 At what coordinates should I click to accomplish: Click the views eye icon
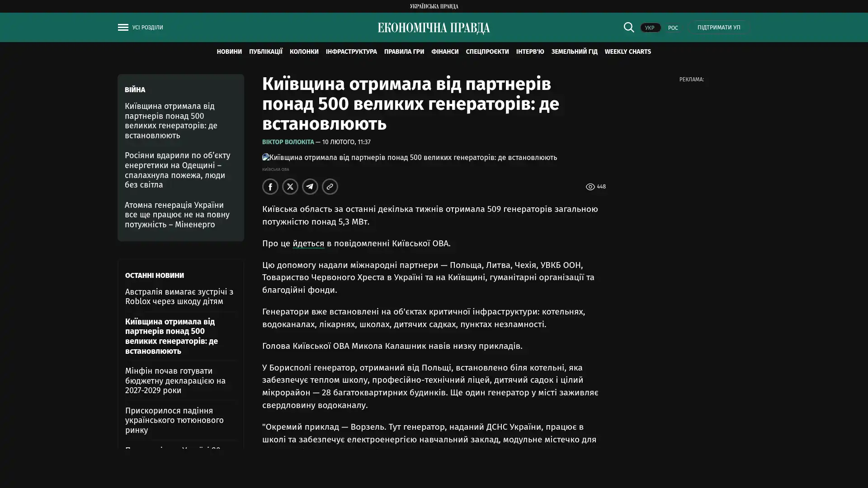pyautogui.click(x=590, y=187)
